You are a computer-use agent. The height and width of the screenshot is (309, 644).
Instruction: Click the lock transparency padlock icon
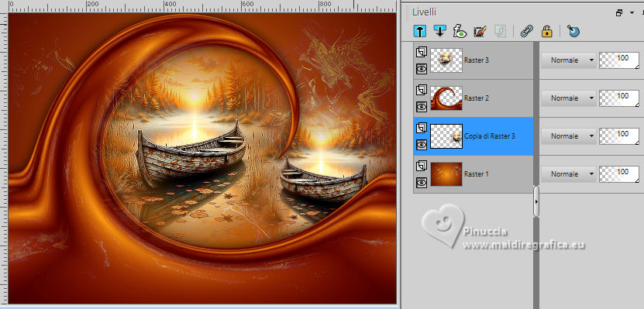click(546, 31)
